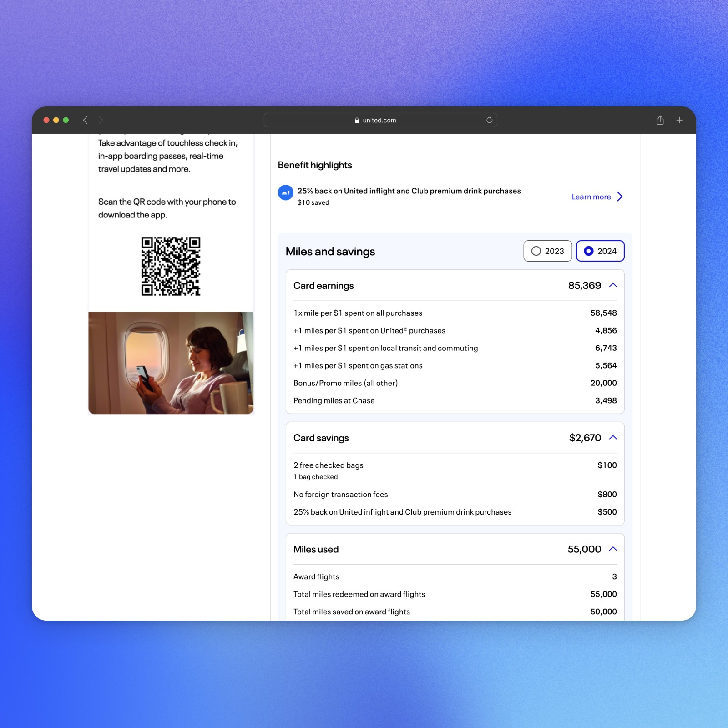Click 'Total miles redeemed on award flights'

coord(359,594)
